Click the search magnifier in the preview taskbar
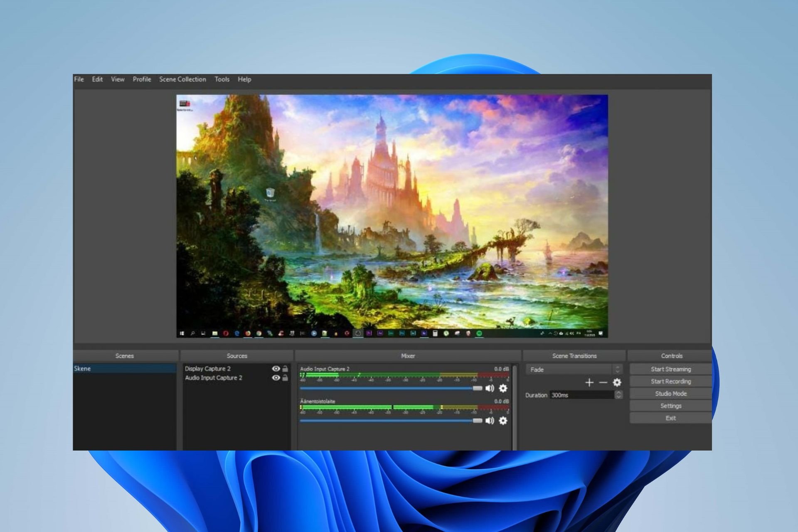Image resolution: width=798 pixels, height=532 pixels. [192, 333]
